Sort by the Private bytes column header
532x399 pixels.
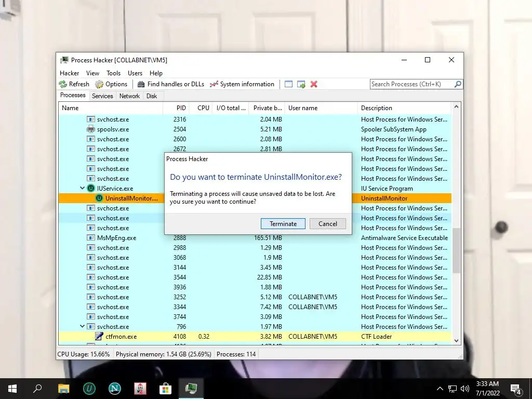point(267,108)
